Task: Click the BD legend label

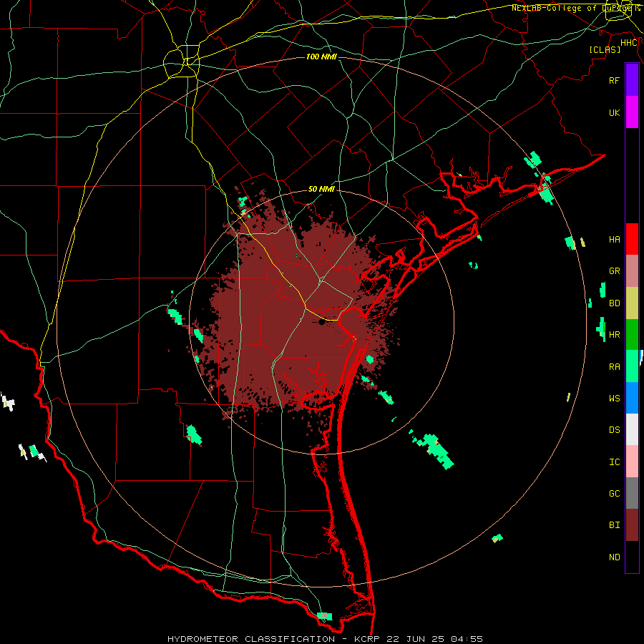Action: [614, 303]
